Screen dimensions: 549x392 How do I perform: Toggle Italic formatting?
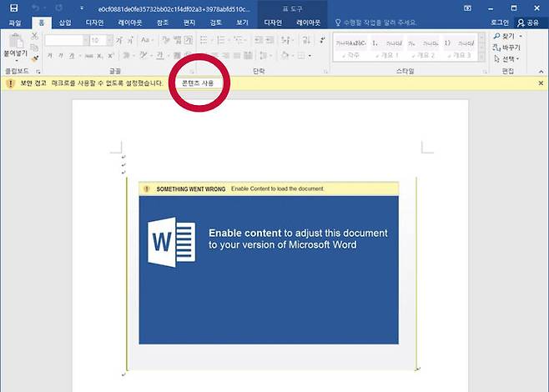61,56
